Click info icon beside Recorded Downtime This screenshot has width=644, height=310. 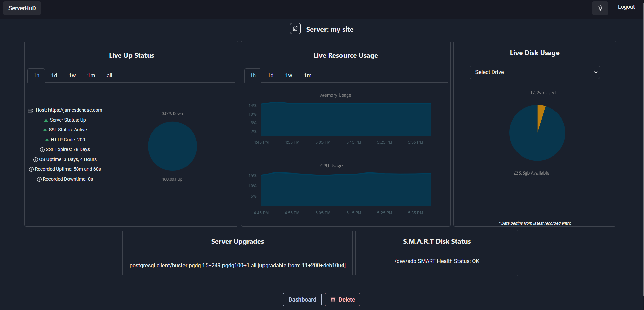(39, 179)
